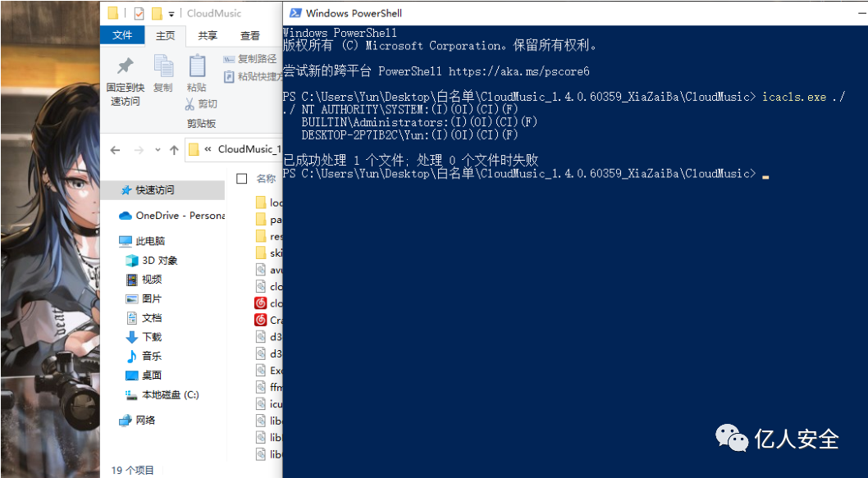Click the BUILTIN\Administrators output line

click(x=419, y=121)
